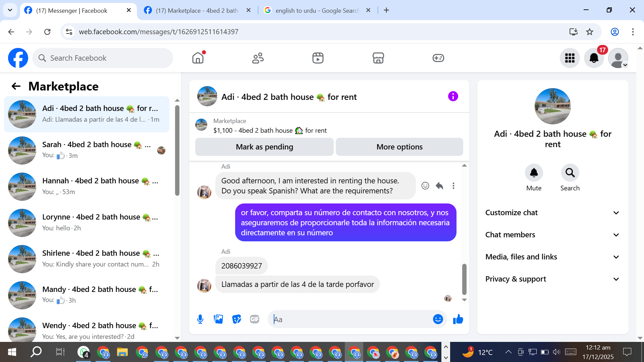Open the emoji picker in message box
This screenshot has width=644, height=362.
tap(438, 319)
